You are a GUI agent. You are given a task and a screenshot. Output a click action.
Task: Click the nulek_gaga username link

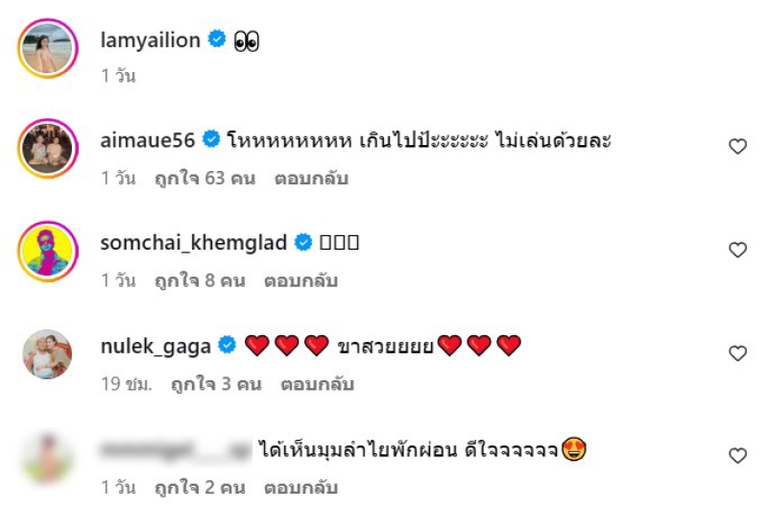tap(156, 346)
